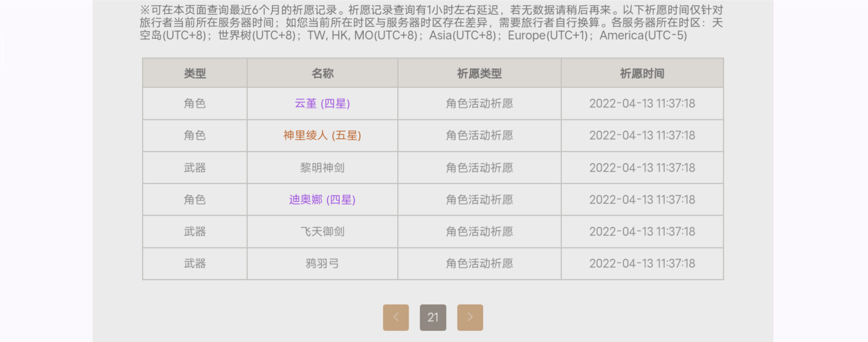Click timestamp in 云堇 row

[x=642, y=104]
